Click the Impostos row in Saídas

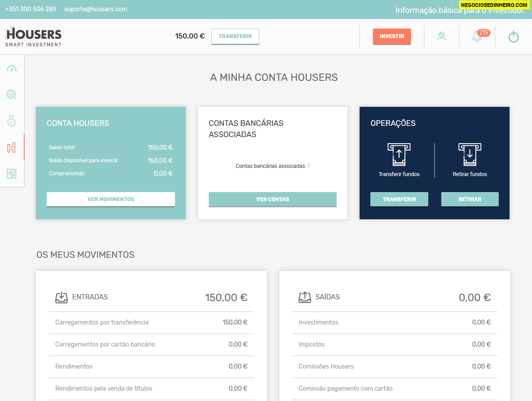pyautogui.click(x=395, y=344)
